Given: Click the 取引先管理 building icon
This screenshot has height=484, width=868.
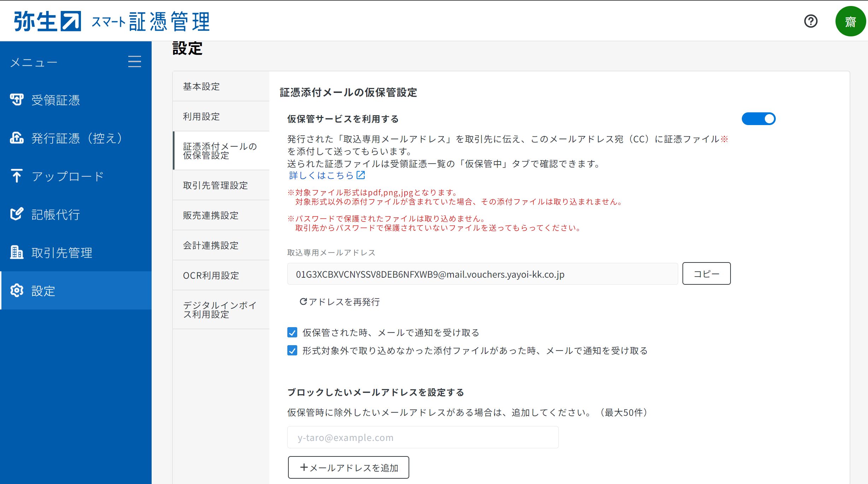Looking at the screenshot, I should [x=17, y=252].
